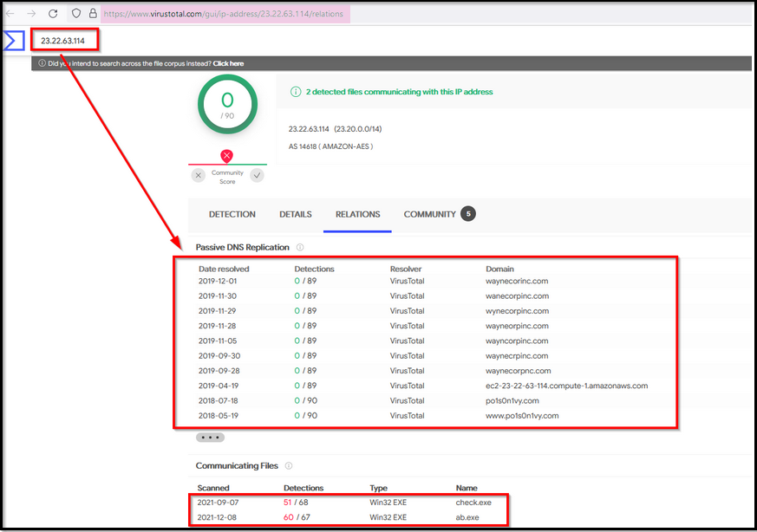Click the date 2018-05-19
Viewport: 757px width, 532px height.
pos(219,415)
